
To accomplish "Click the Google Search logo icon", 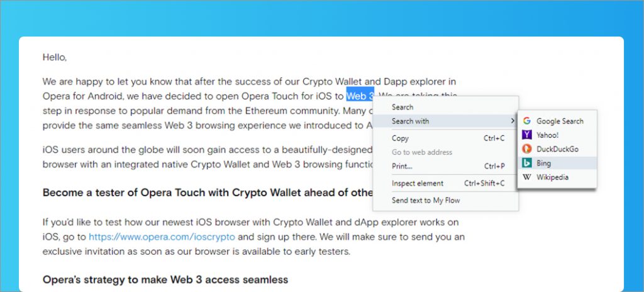I will click(x=526, y=121).
